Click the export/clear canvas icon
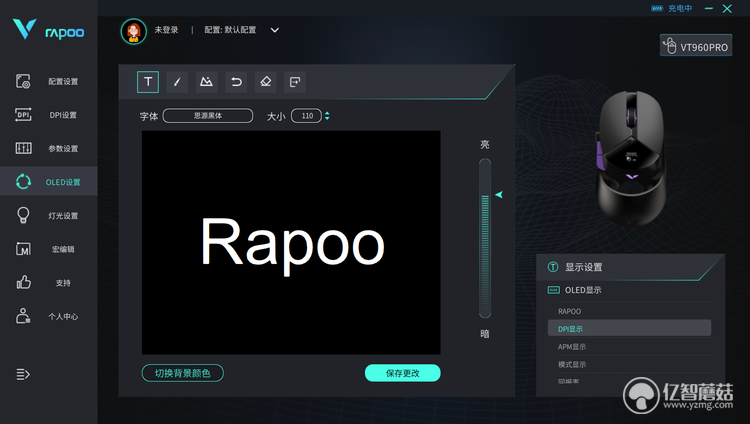This screenshot has width=750, height=424. [x=295, y=82]
